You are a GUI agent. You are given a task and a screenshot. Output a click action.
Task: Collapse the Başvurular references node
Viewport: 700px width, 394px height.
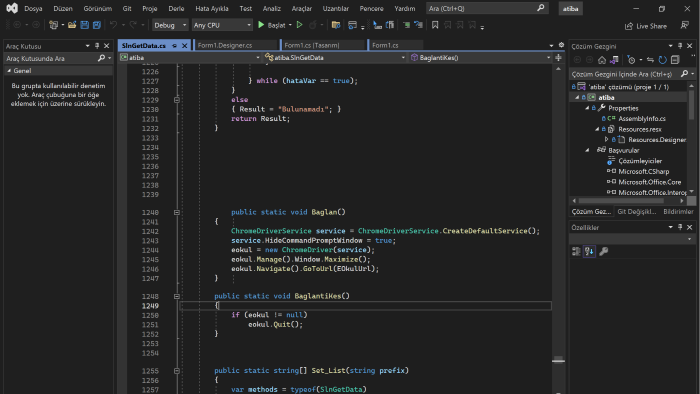pos(587,150)
